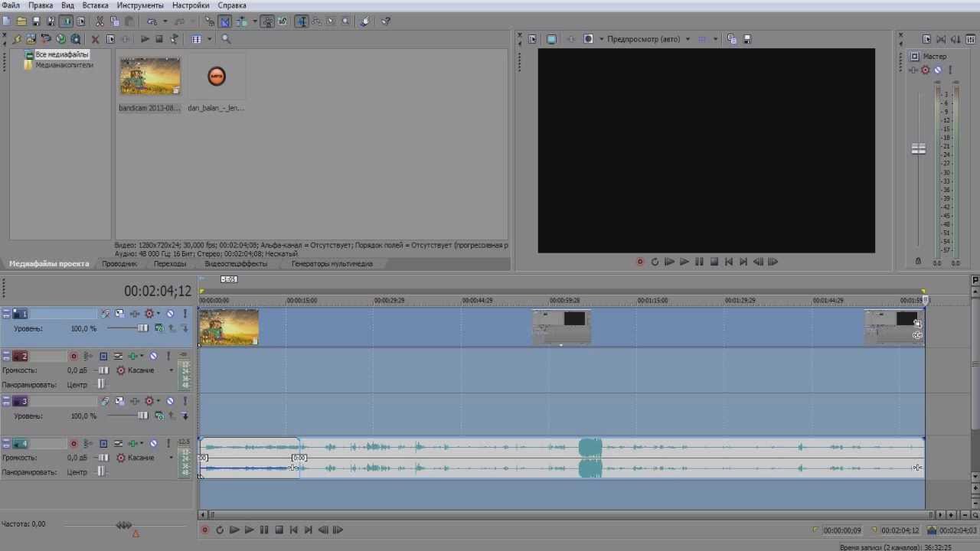Toggle Master bus mute

click(937, 70)
